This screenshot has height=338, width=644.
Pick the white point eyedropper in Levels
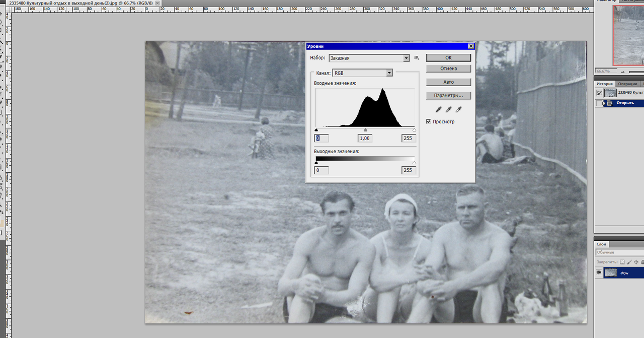458,109
